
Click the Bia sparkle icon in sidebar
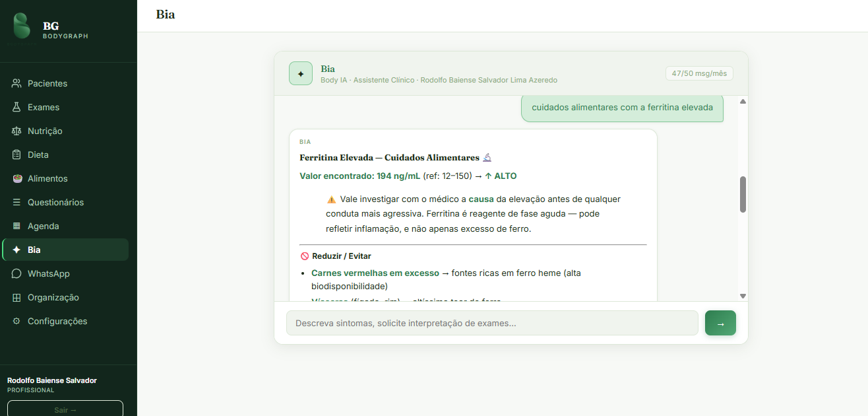[x=16, y=250]
